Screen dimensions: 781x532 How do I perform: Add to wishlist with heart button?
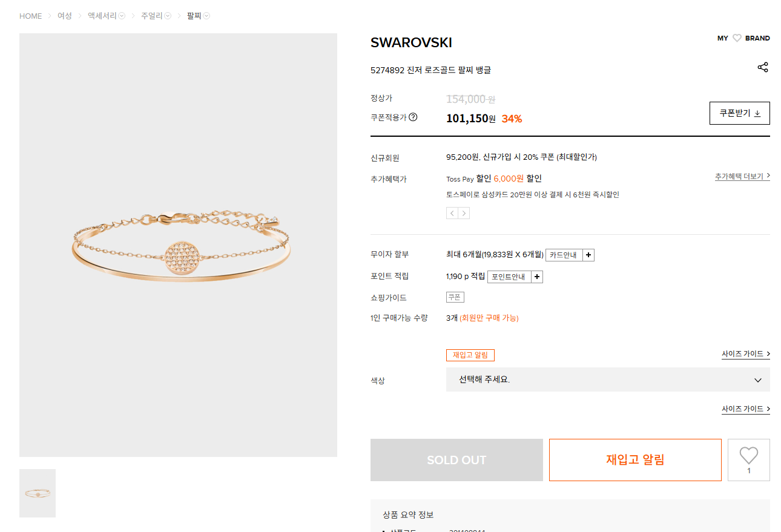pyautogui.click(x=749, y=460)
